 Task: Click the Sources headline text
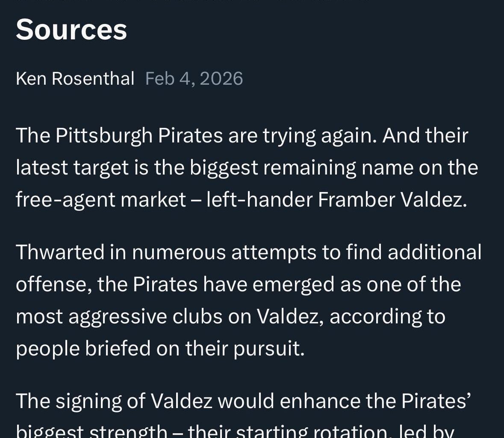point(71,30)
